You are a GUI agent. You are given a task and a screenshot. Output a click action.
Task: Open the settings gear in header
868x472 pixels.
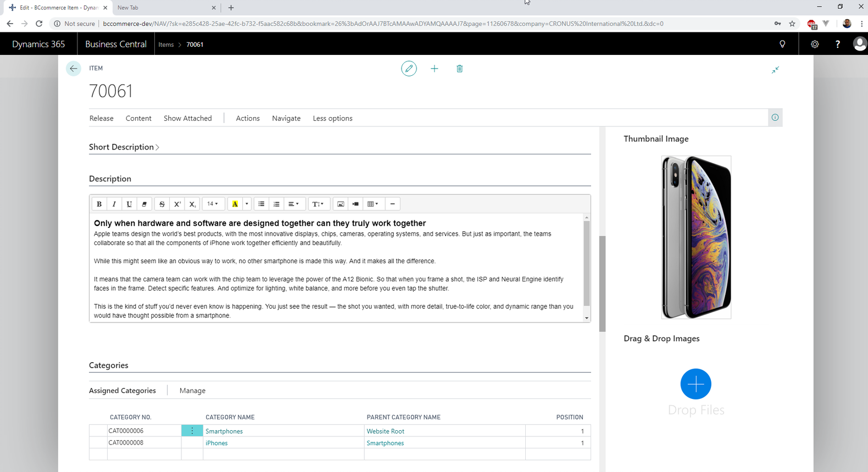815,44
